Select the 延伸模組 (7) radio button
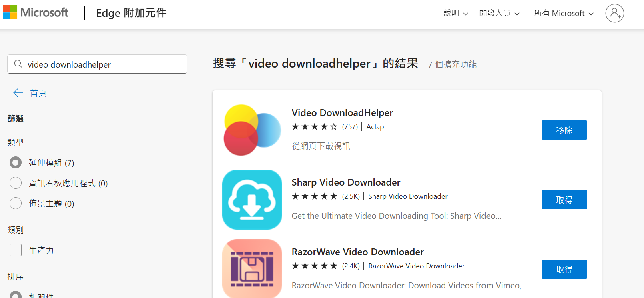The image size is (644, 298). tap(16, 162)
